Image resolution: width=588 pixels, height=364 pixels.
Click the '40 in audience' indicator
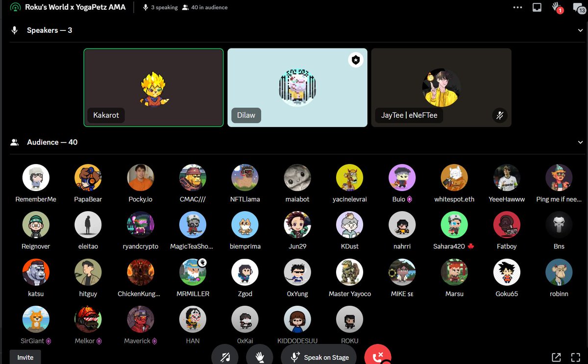204,7
